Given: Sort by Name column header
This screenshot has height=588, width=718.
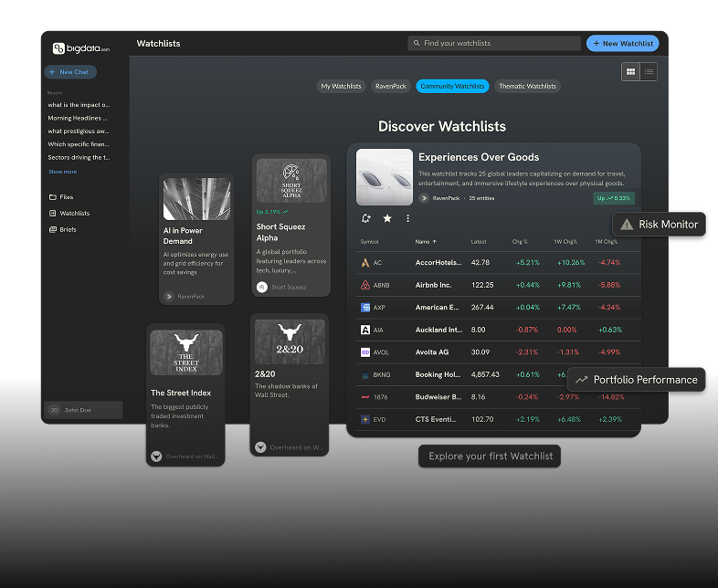Looking at the screenshot, I should tap(426, 242).
